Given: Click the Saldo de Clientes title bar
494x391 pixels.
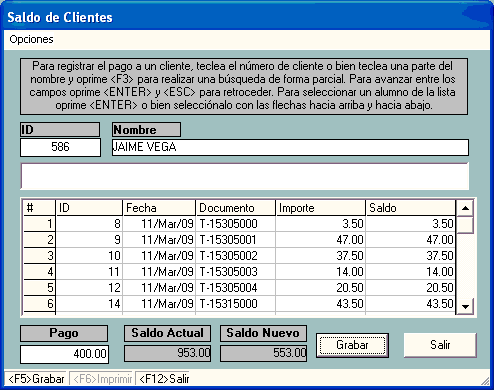Looking at the screenshot, I should (247, 17).
